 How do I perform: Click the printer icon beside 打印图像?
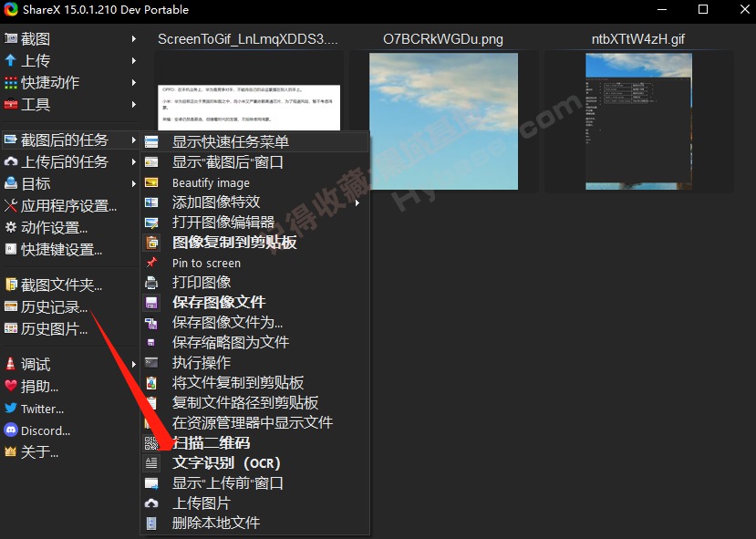coord(151,282)
